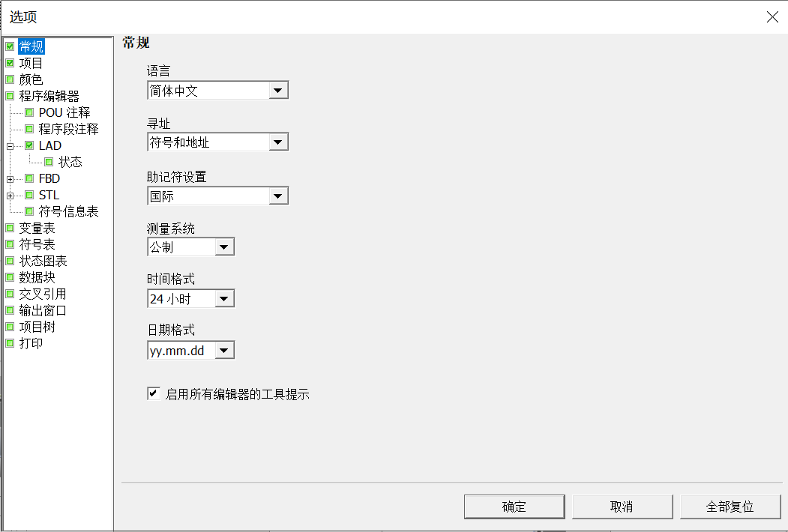The height and width of the screenshot is (532, 788).
Task: Toggle 启用所有编辑器的工具提示 checkbox
Action: click(x=154, y=393)
